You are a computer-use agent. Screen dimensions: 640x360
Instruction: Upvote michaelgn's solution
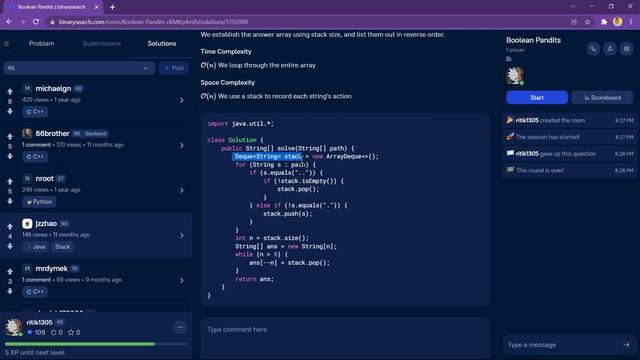coord(10,91)
